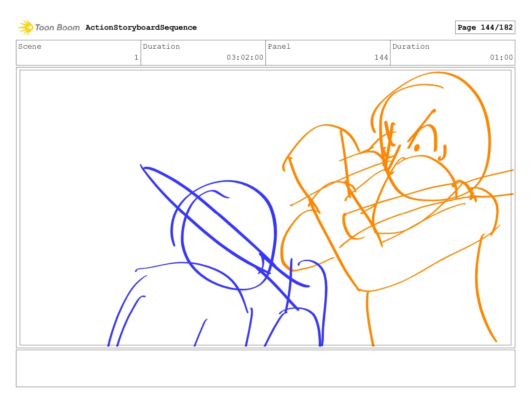Click the Scene label

pos(30,46)
